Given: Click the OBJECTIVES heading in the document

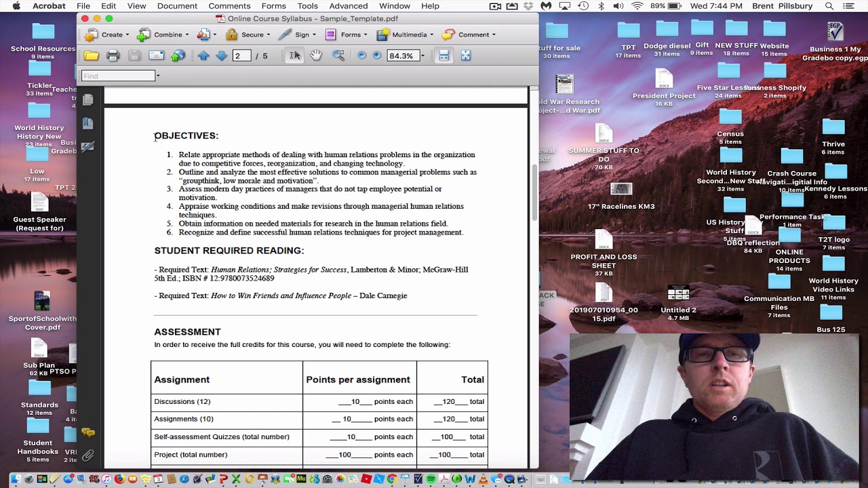Looking at the screenshot, I should (x=186, y=136).
